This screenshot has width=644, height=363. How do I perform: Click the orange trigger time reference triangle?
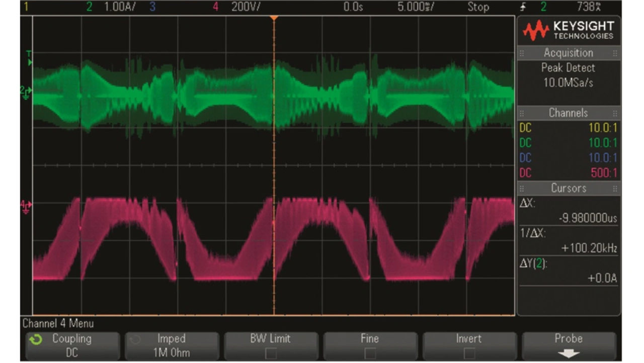(274, 18)
